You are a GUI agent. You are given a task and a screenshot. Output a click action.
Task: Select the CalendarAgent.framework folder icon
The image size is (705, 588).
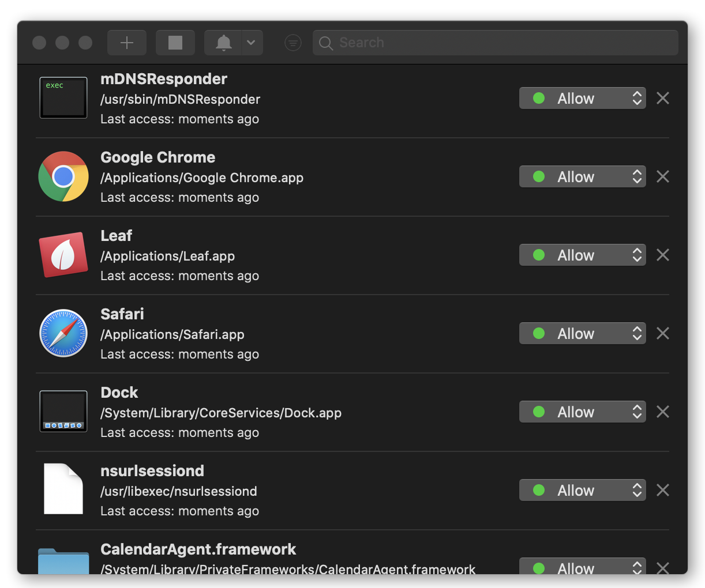[x=63, y=561]
